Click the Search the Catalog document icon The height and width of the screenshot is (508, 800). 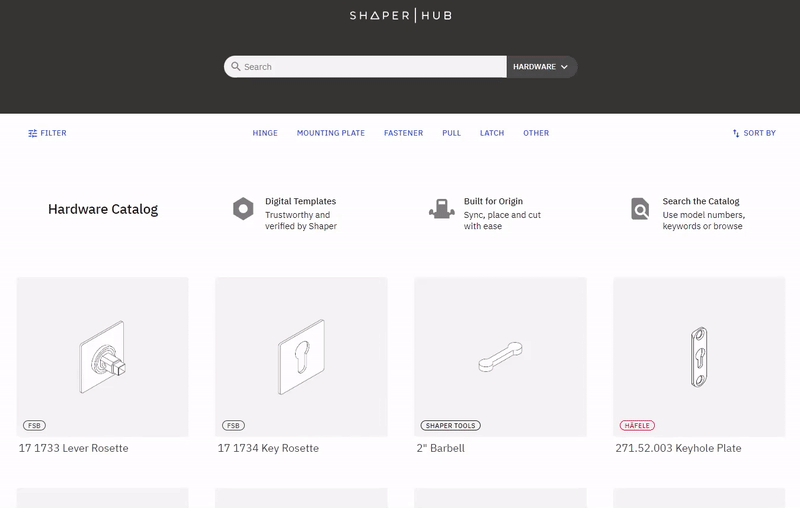pos(640,209)
